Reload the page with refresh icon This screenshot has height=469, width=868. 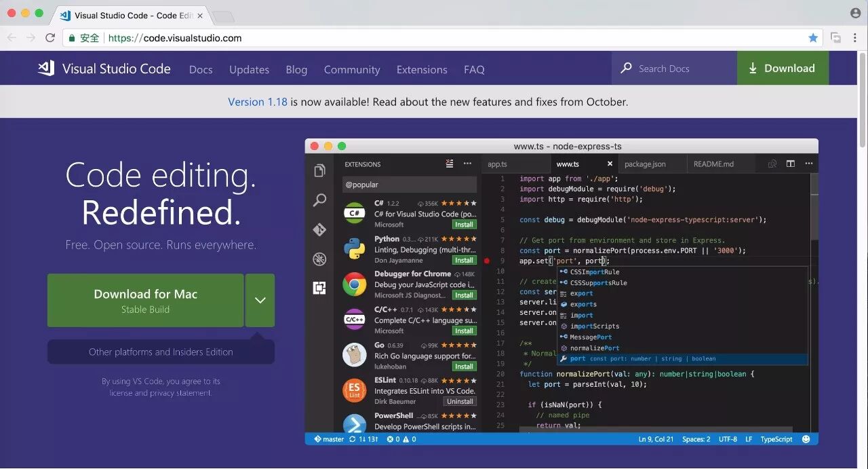pos(50,38)
